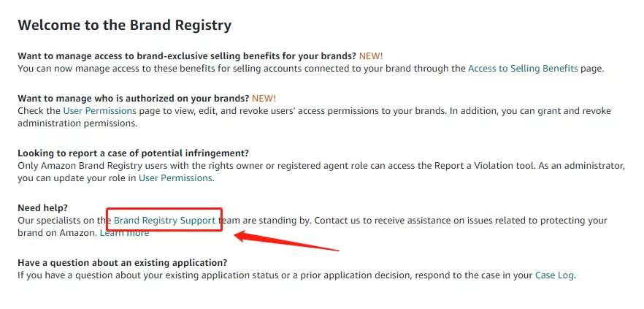Click the red arrow annotation
Viewport: 644px width, 309px height.
tap(286, 241)
